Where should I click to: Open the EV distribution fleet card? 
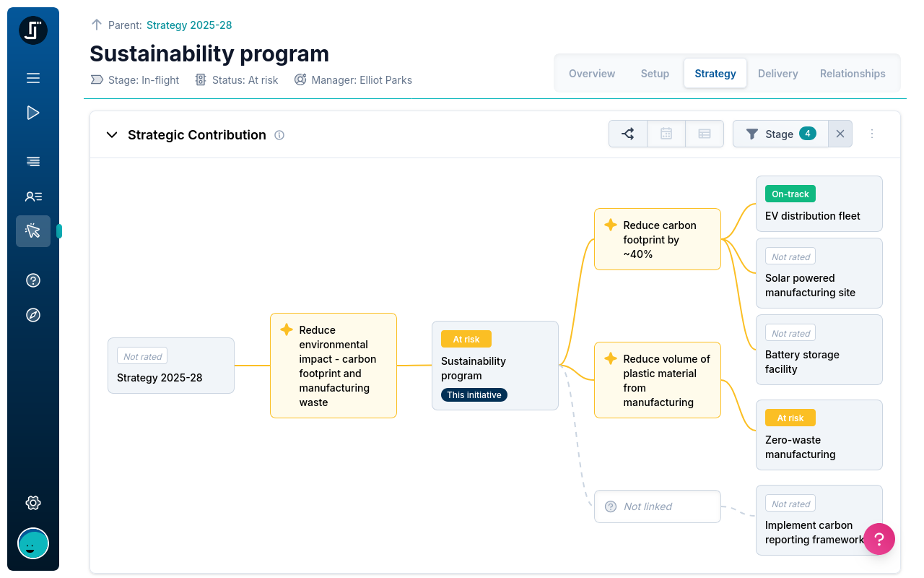pos(819,204)
